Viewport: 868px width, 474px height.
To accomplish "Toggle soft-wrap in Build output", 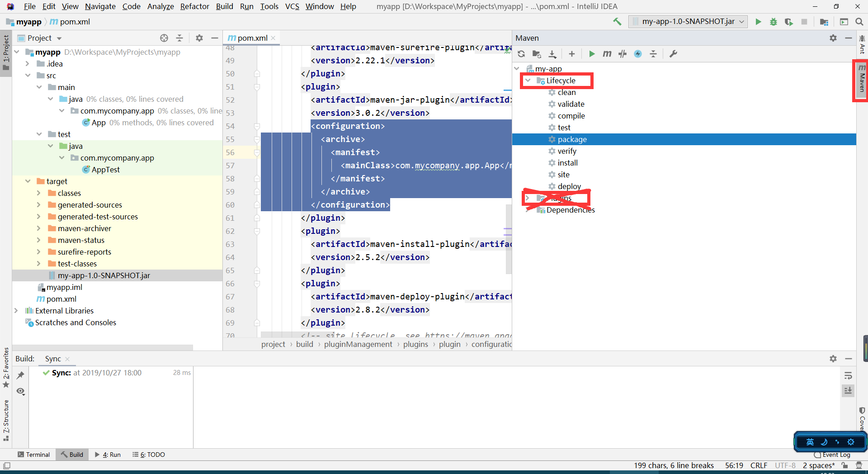I will tap(848, 375).
